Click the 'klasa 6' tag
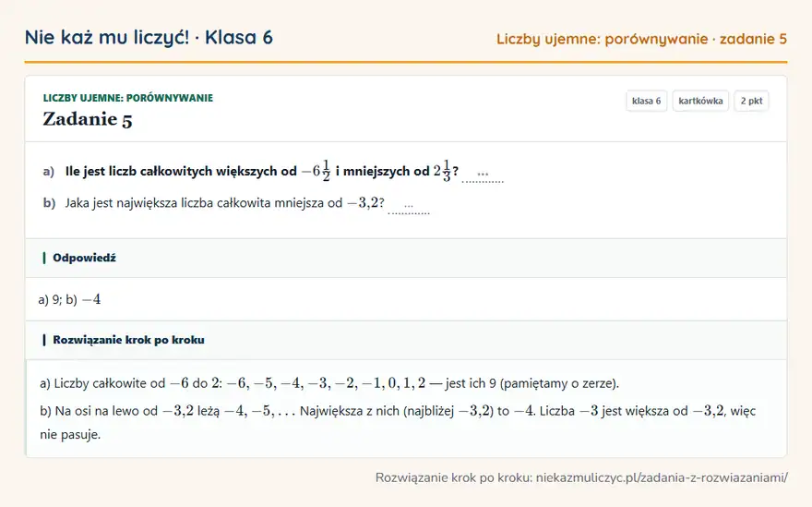 (646, 101)
